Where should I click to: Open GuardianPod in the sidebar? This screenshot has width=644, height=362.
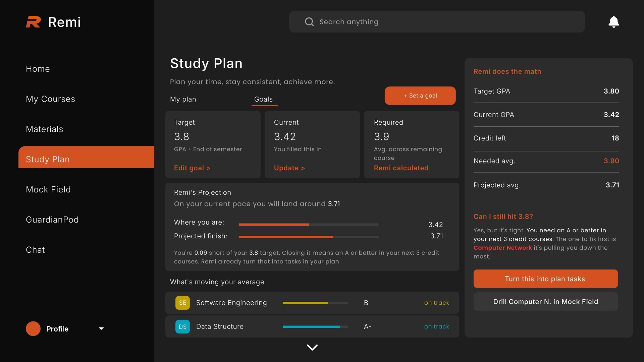tap(52, 220)
